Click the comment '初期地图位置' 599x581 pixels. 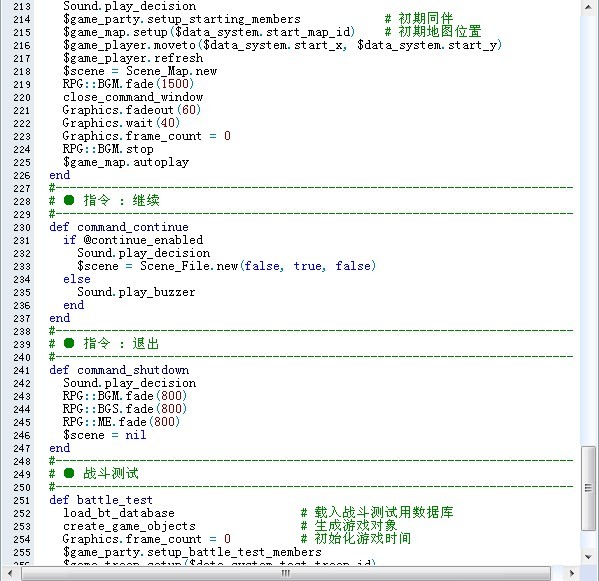tap(439, 32)
